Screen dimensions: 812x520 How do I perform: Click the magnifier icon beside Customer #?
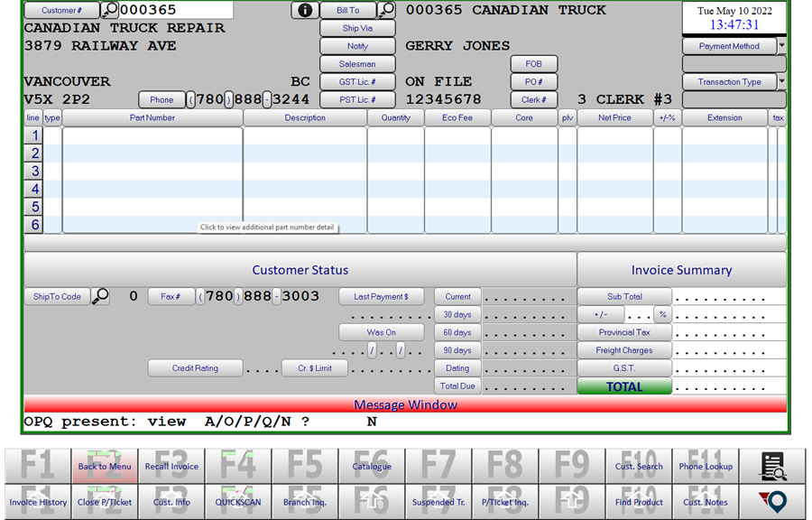point(110,10)
